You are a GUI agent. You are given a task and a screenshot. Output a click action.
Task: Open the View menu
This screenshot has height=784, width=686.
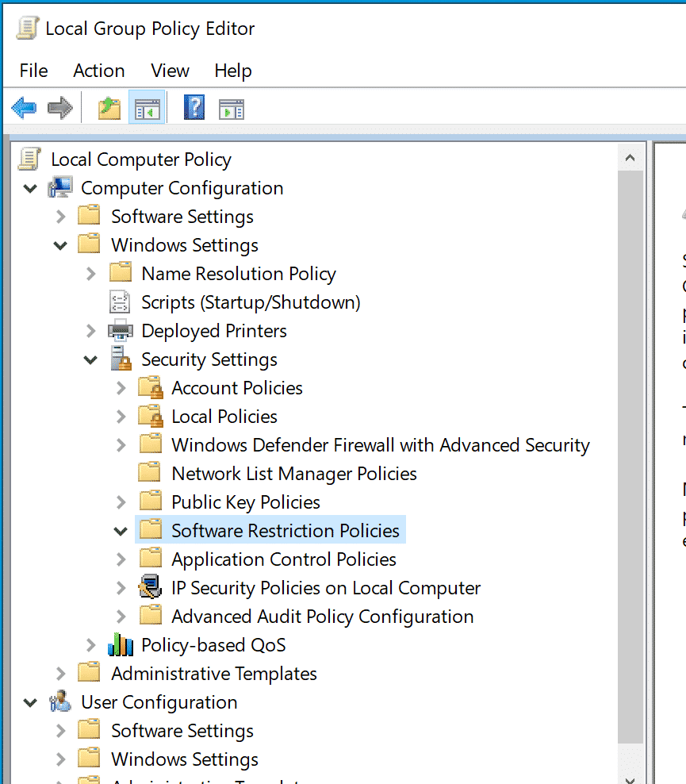tap(170, 71)
